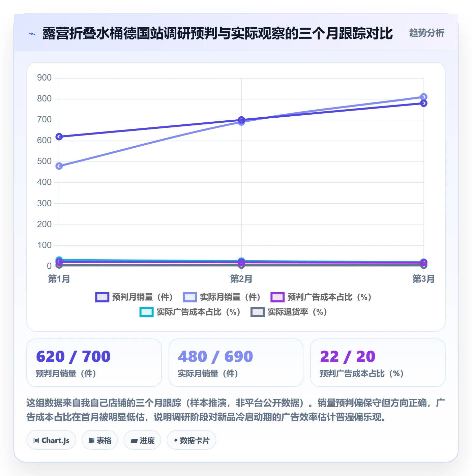This screenshot has width=472, height=476.
Task: Click the grid icon in the 表格 tag
Action: click(91, 441)
